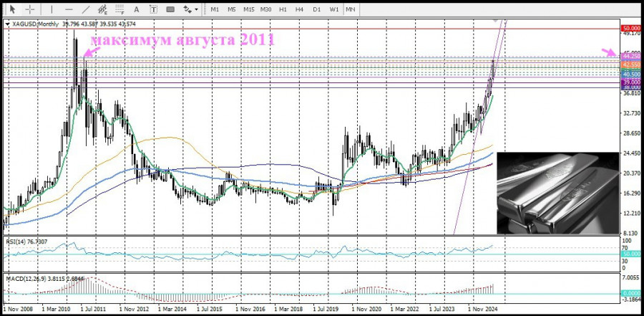Switch chart to W1 weekly period
Viewport: 644px width, 316px height.
click(333, 9)
